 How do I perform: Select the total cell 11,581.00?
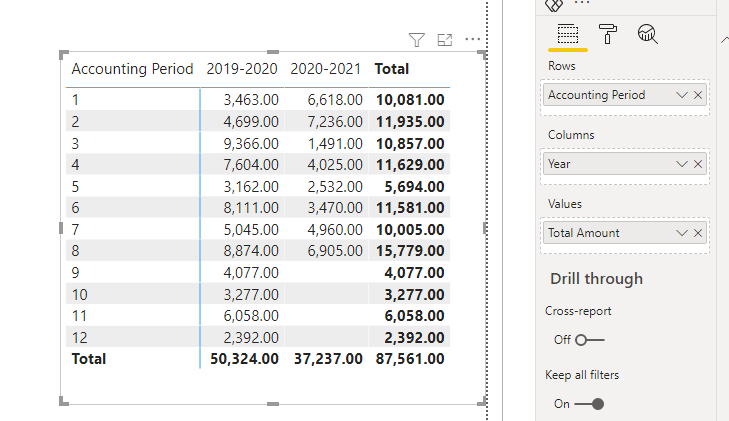[410, 207]
